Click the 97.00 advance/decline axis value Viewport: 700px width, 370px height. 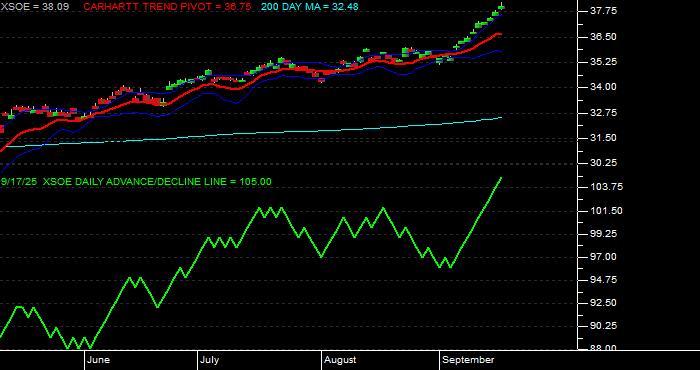(x=603, y=257)
